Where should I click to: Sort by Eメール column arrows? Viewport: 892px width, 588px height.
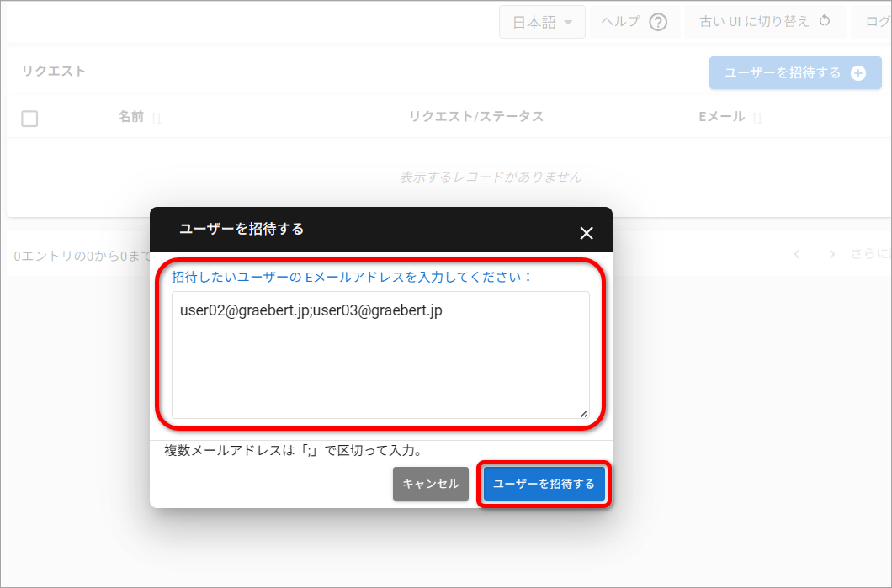coord(757,118)
